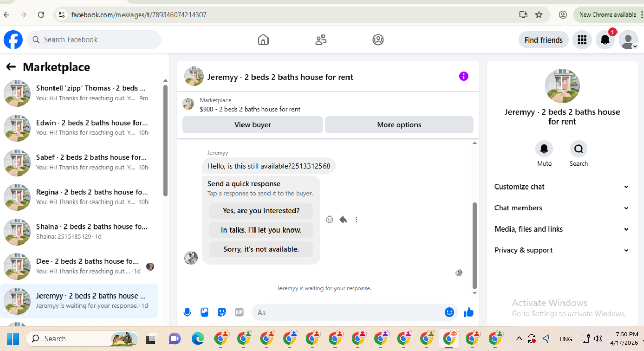The image size is (644, 351).
Task: Open the 7:50 PM clock and calendar
Action: pos(623,339)
